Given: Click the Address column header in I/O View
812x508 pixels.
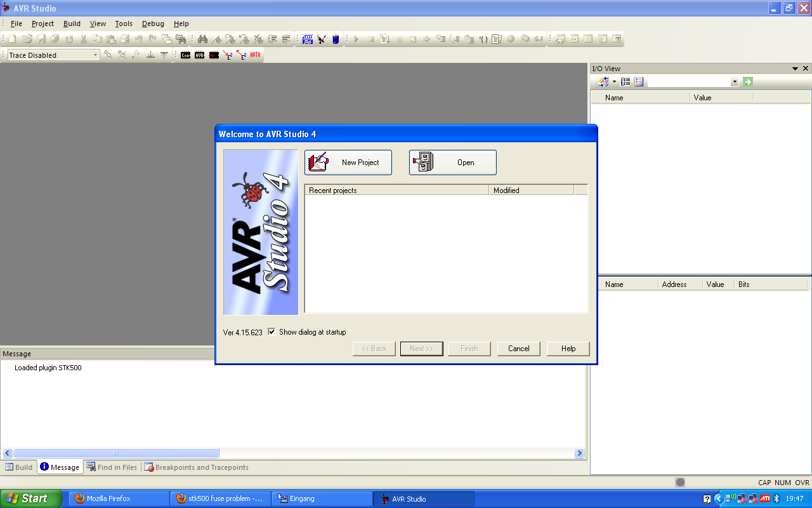Looking at the screenshot, I should click(x=681, y=284).
